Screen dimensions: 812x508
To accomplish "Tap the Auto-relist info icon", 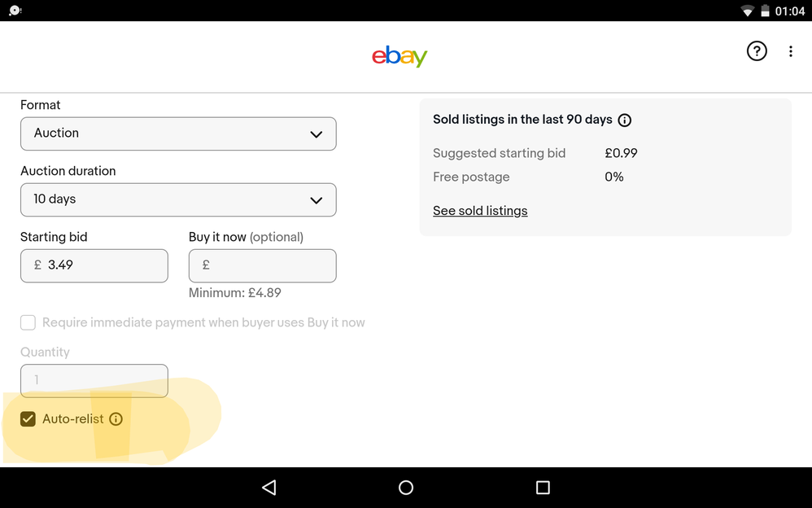I will [x=116, y=419].
